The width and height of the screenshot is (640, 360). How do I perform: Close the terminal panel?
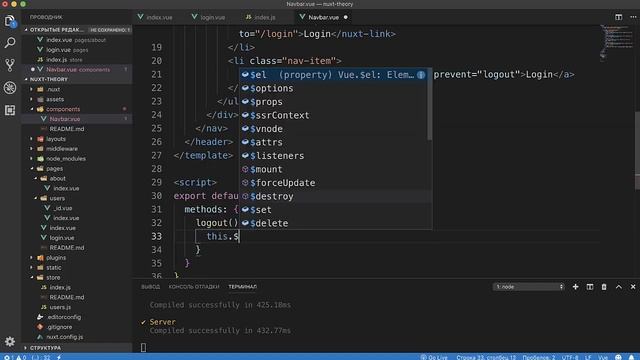pos(633,287)
